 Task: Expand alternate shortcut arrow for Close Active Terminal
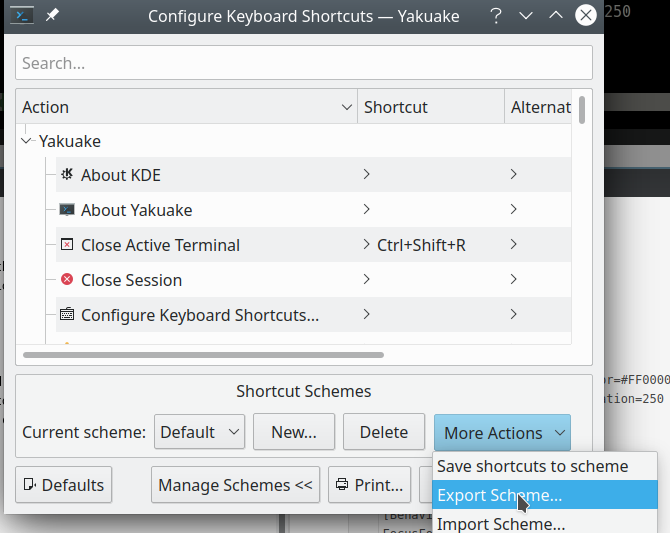click(x=513, y=244)
